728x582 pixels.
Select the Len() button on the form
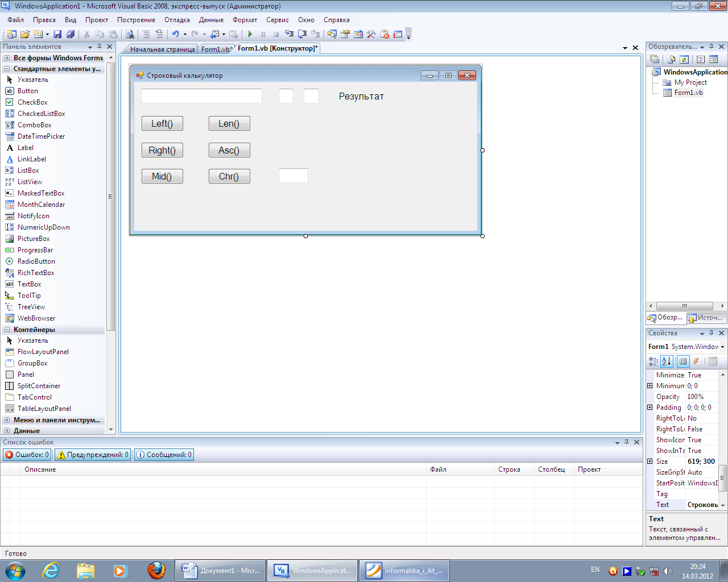click(x=229, y=123)
